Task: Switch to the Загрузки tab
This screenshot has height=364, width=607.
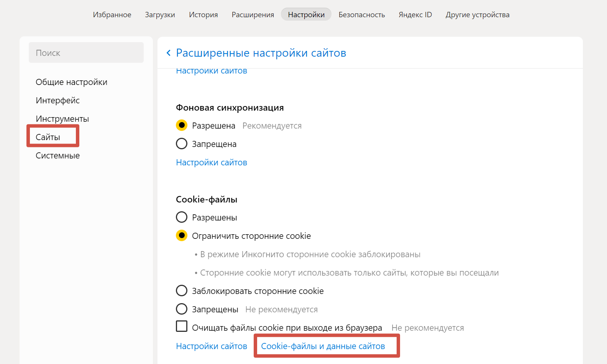Action: [160, 15]
